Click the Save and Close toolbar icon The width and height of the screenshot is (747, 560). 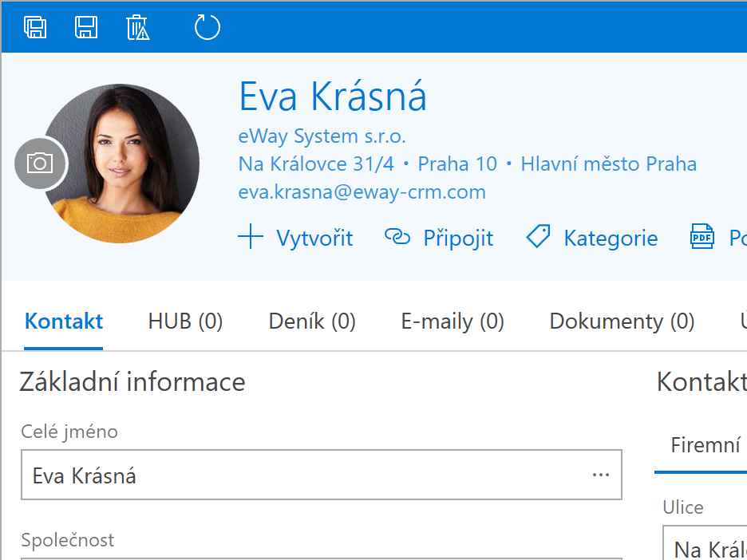(x=35, y=28)
